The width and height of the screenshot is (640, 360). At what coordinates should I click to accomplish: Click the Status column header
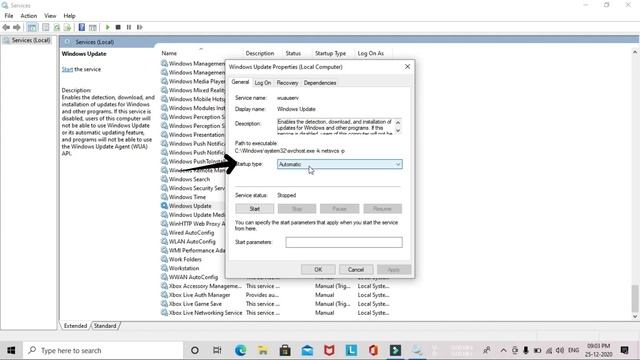293,53
